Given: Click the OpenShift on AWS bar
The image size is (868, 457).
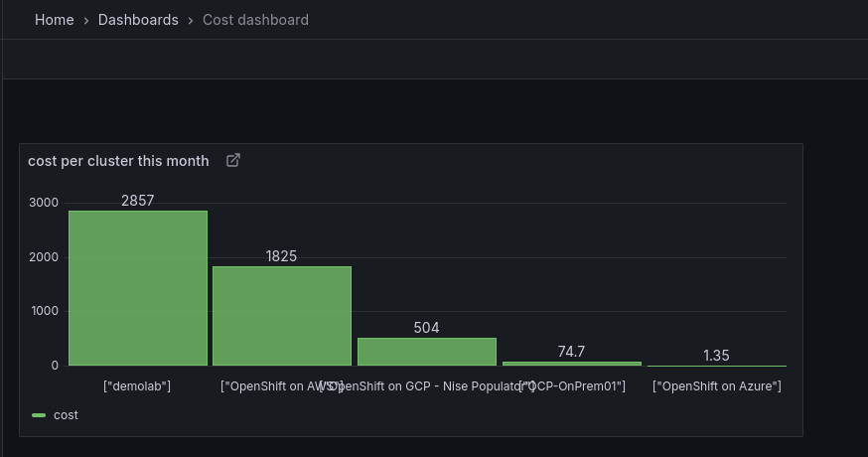Looking at the screenshot, I should point(282,316).
